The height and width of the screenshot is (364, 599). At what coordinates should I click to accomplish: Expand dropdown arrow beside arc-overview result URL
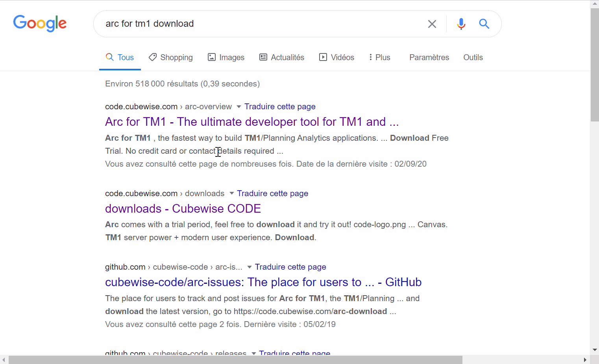(238, 107)
